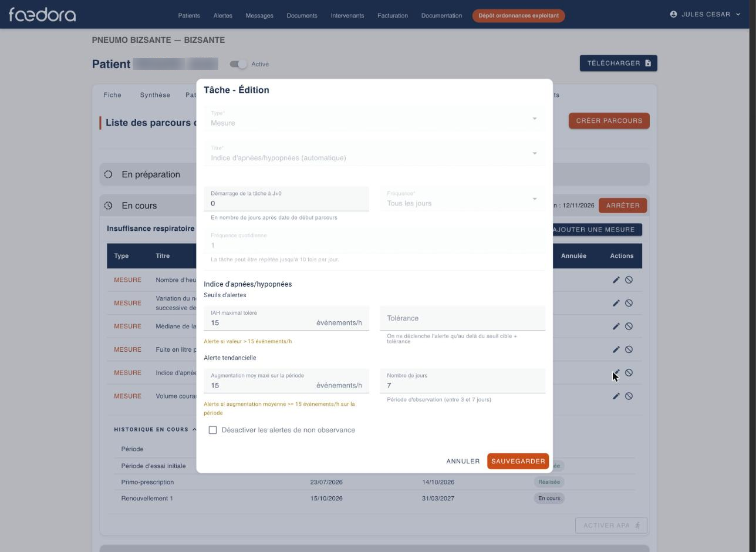This screenshot has width=756, height=552.
Task: Open the Facturation menu
Action: pyautogui.click(x=393, y=16)
